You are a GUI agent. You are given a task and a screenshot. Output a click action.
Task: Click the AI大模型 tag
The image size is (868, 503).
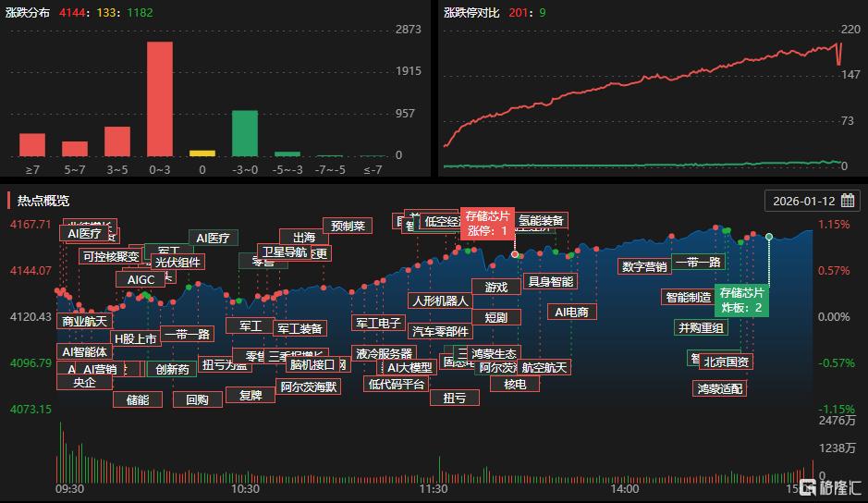pyautogui.click(x=410, y=367)
